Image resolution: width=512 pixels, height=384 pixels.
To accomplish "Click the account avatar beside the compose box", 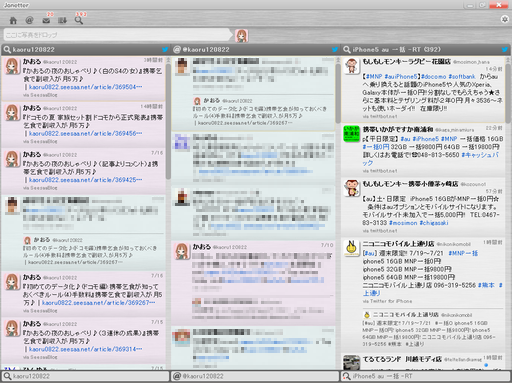I will pos(241,35).
